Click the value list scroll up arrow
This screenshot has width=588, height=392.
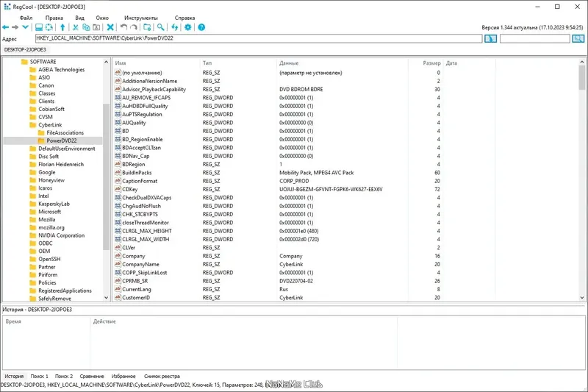coord(581,62)
